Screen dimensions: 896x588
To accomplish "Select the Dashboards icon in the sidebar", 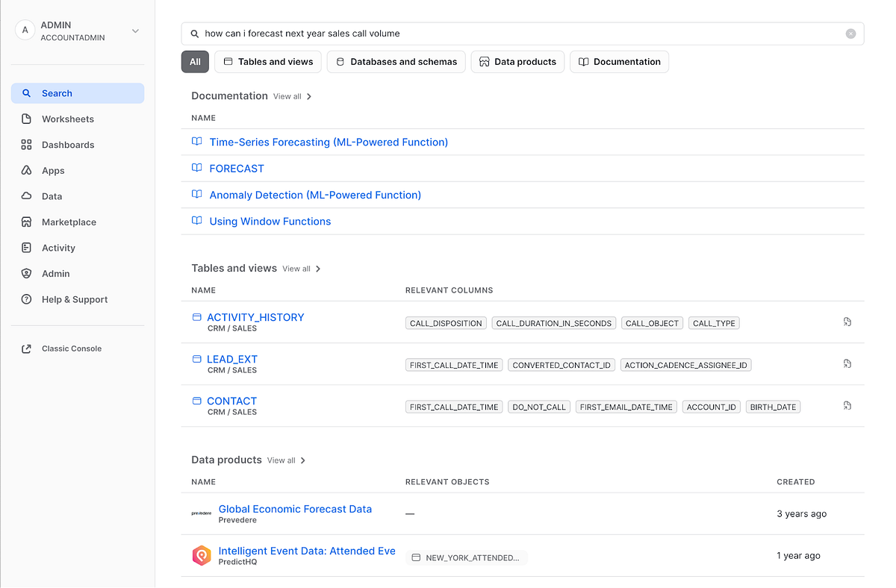I will coord(26,144).
